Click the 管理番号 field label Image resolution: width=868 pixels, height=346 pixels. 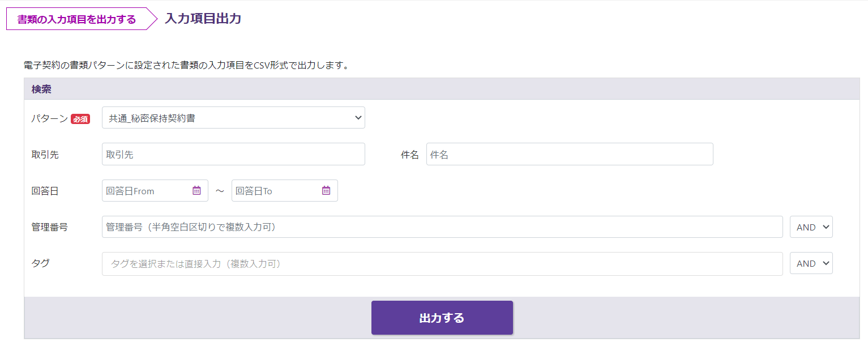coord(50,227)
